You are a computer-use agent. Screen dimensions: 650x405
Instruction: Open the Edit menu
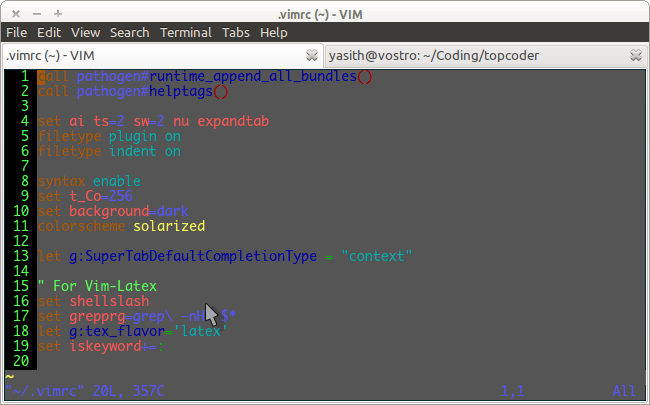(x=50, y=32)
